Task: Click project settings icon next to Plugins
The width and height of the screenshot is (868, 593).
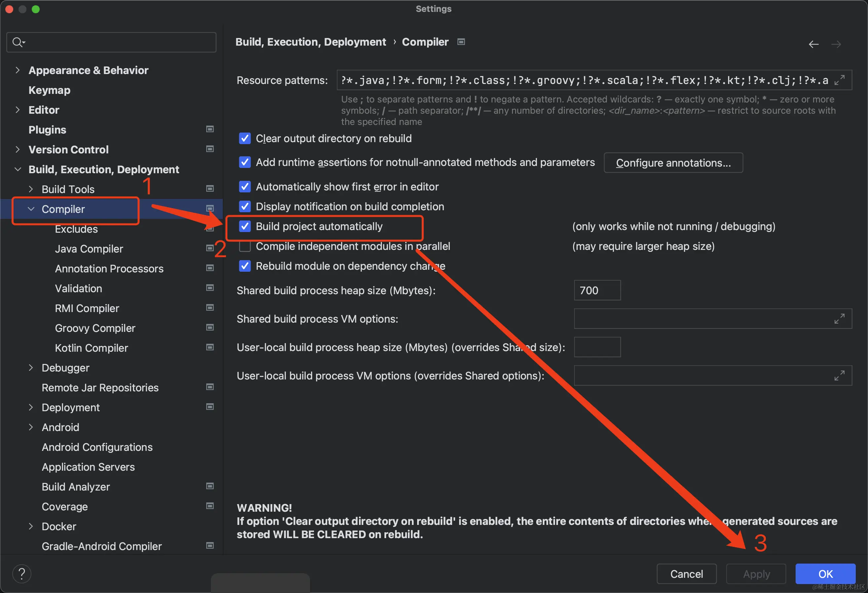Action: tap(210, 129)
